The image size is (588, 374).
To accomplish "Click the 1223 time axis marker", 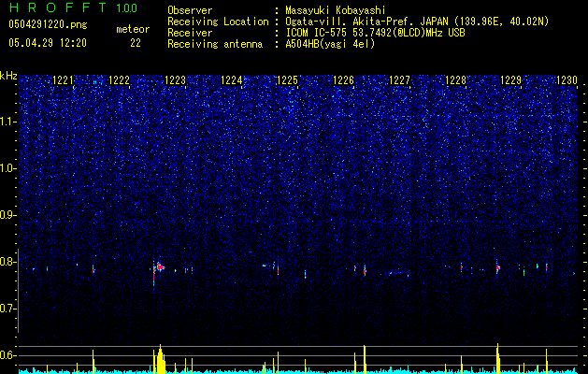I will 175,80.
